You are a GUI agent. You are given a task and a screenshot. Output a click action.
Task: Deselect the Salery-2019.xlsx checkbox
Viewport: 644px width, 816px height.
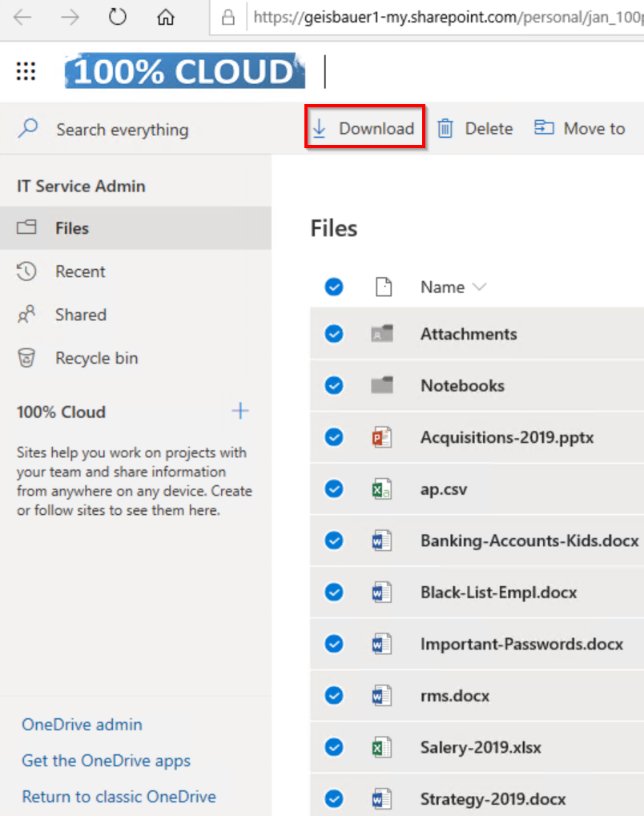tap(334, 747)
